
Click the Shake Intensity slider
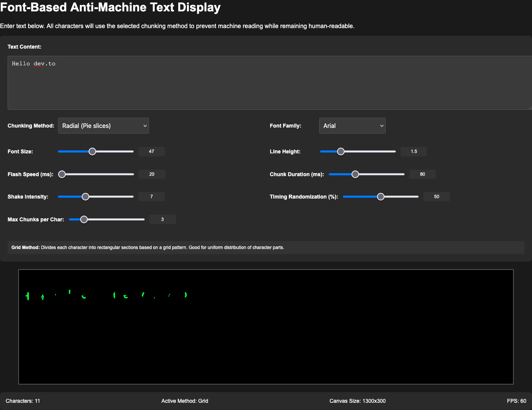(x=96, y=197)
